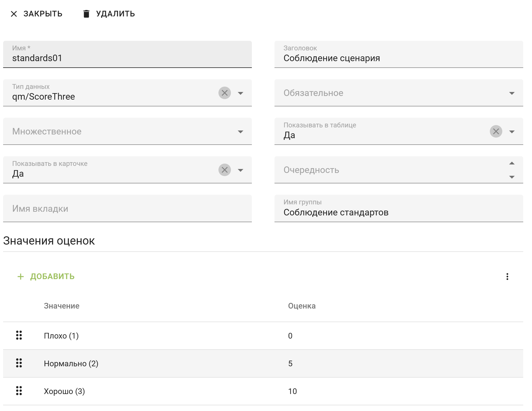Edit the Заголовок field
This screenshot has height=411, width=532.
click(x=398, y=58)
